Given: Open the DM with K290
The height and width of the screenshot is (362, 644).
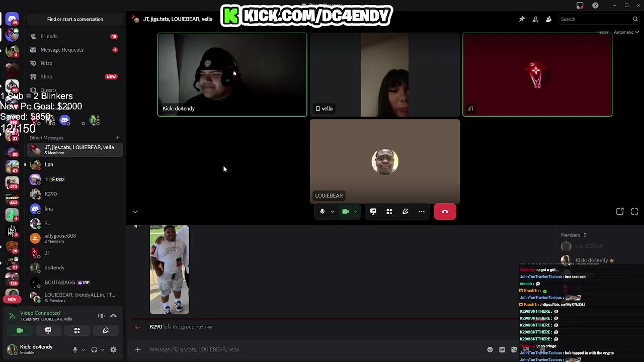Looking at the screenshot, I should [x=75, y=194].
